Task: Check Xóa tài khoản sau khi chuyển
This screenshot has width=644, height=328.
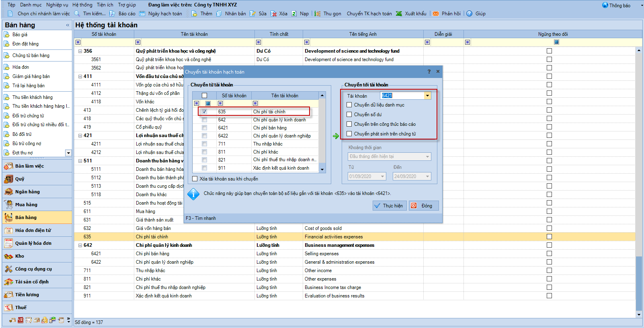Action: (x=195, y=179)
